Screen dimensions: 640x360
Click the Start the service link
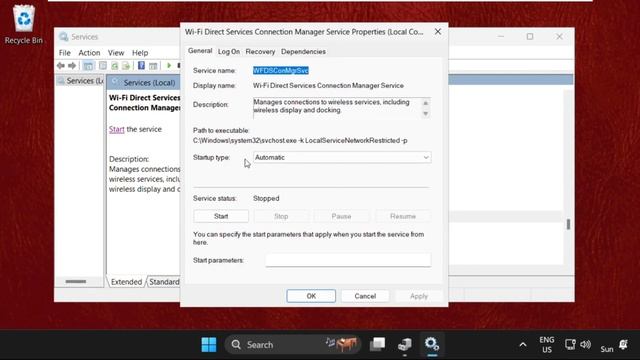116,129
